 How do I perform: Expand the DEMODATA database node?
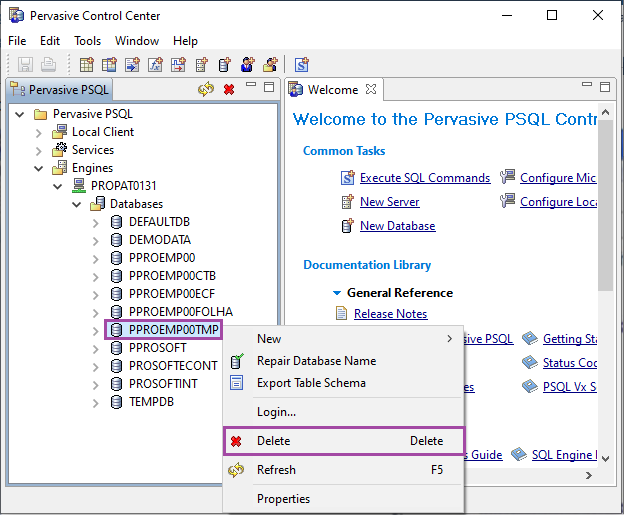96,240
